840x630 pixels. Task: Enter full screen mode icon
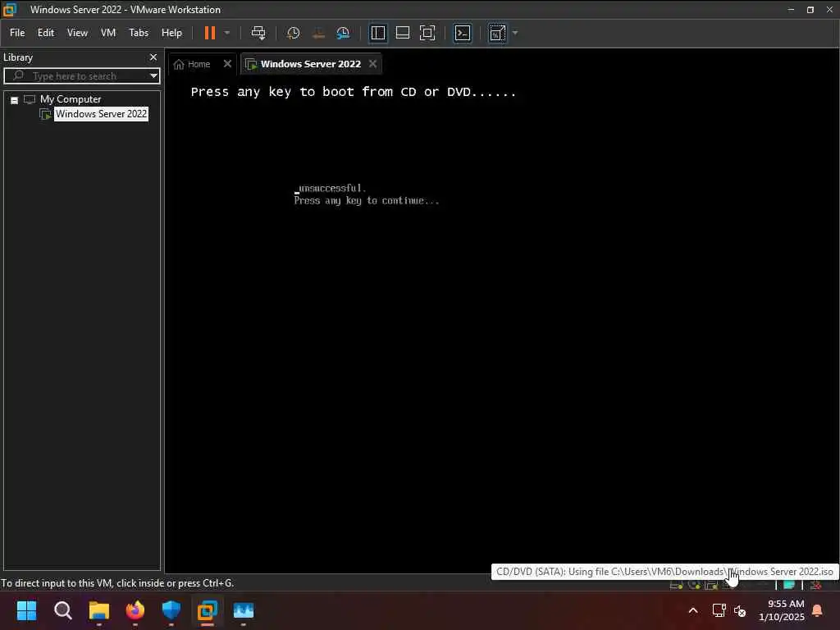[x=427, y=33]
